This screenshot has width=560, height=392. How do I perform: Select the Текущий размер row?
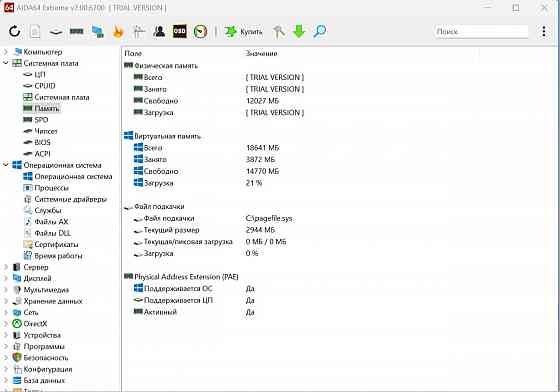(x=204, y=230)
